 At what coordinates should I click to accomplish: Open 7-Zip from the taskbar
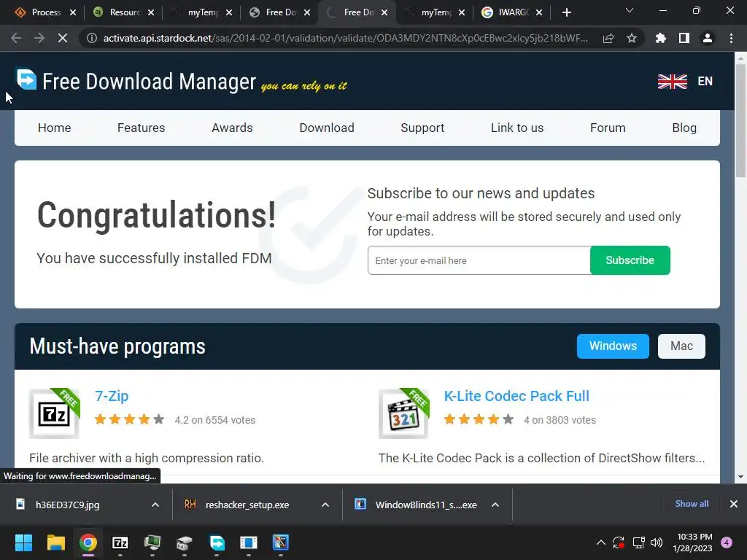(x=120, y=542)
